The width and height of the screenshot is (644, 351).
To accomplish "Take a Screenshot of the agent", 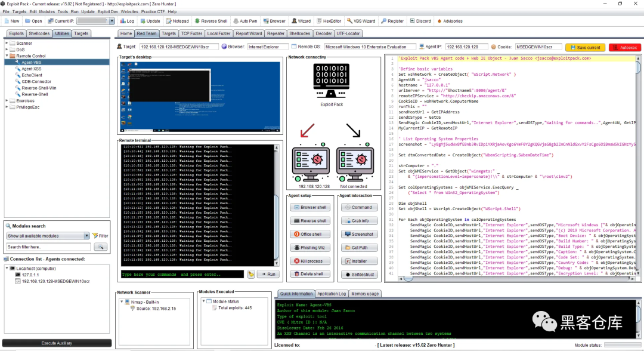I will (359, 234).
